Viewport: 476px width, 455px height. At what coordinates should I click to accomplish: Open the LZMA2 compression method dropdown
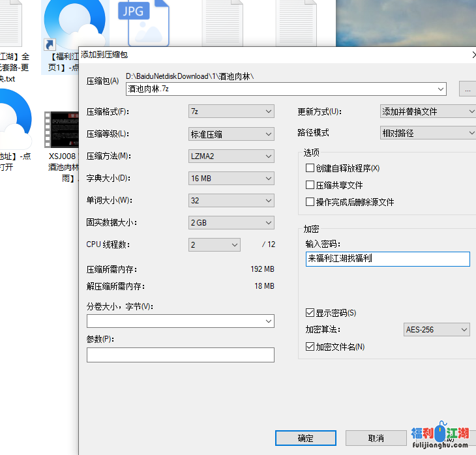pos(231,156)
